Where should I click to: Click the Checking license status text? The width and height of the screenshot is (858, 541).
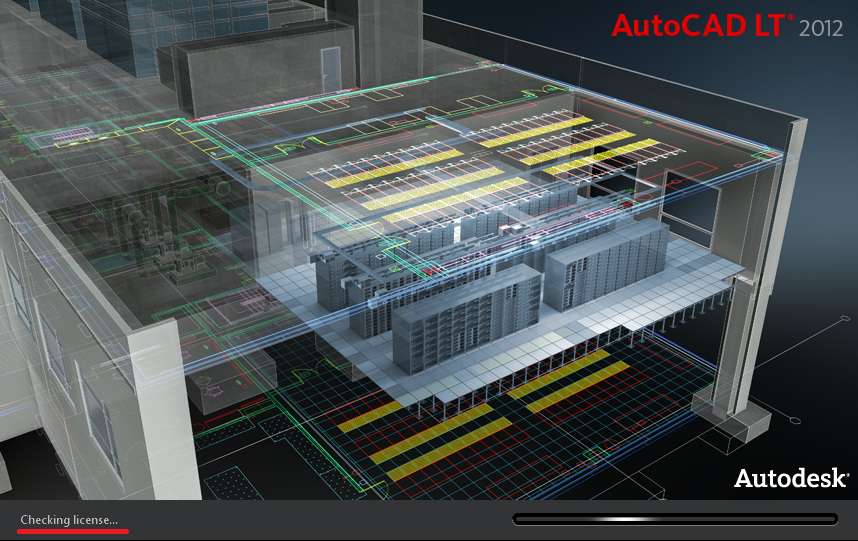coord(69,520)
